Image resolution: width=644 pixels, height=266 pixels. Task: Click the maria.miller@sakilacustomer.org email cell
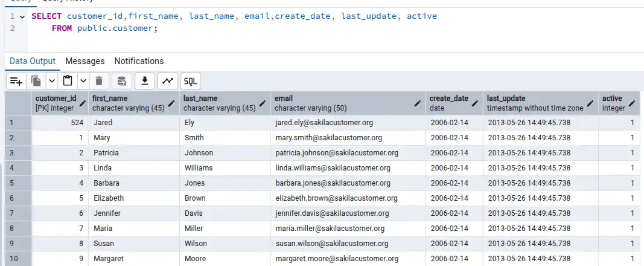348,228
